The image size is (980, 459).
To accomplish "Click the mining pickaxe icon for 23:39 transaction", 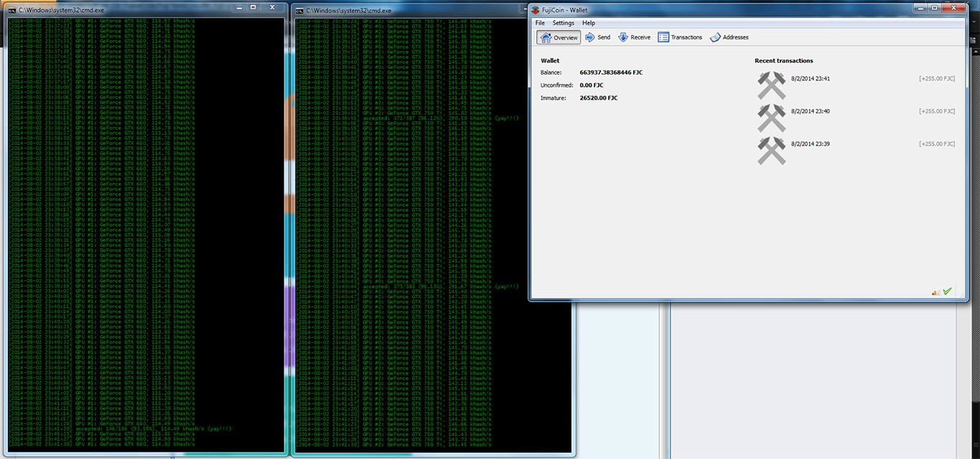I will (772, 151).
